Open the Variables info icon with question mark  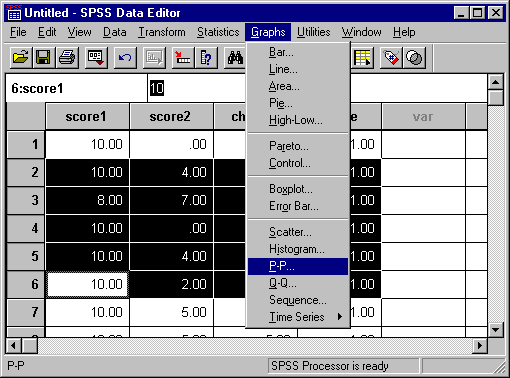click(206, 58)
